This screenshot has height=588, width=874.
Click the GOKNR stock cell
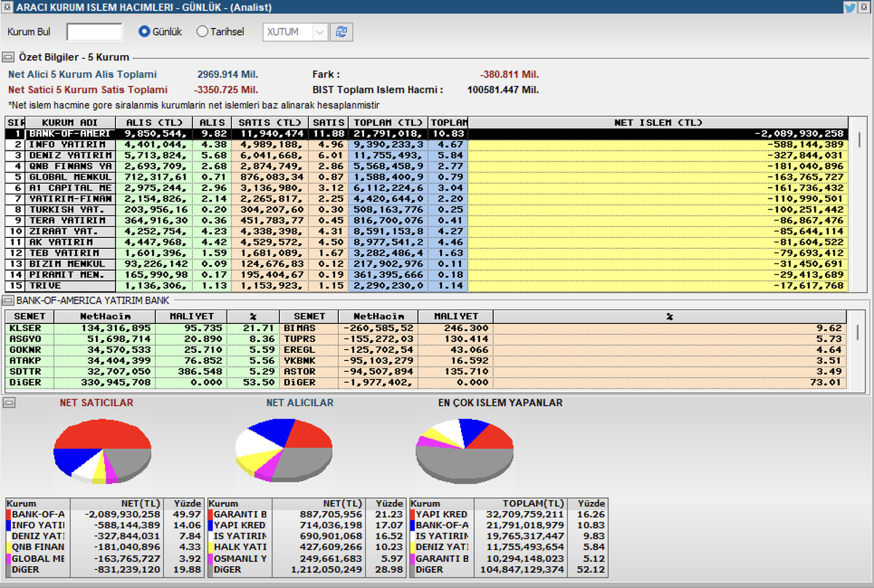pos(30,350)
